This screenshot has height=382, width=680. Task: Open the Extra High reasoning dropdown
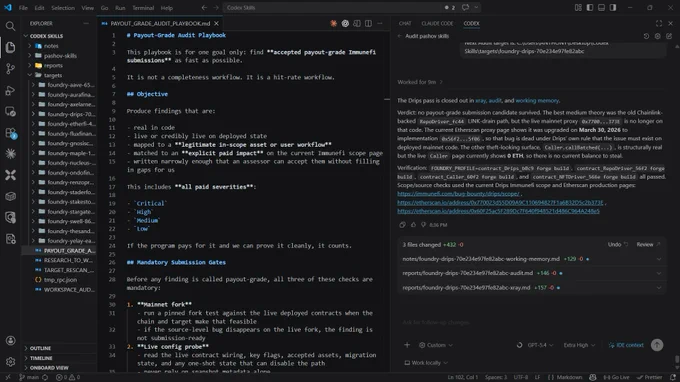tap(579, 345)
